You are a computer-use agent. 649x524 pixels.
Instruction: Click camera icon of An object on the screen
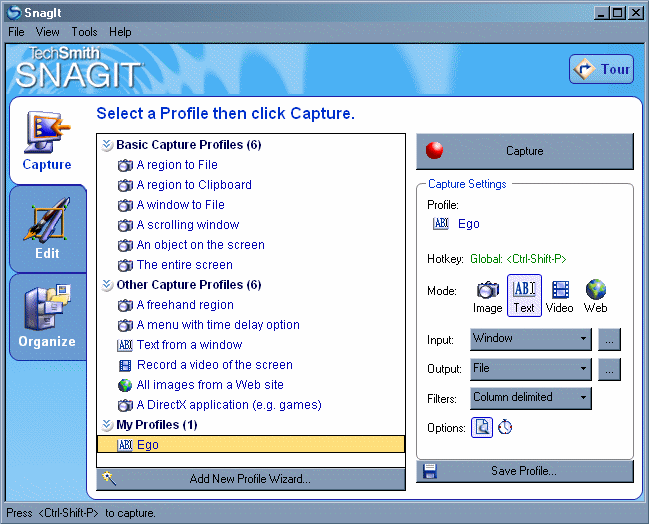click(x=125, y=245)
